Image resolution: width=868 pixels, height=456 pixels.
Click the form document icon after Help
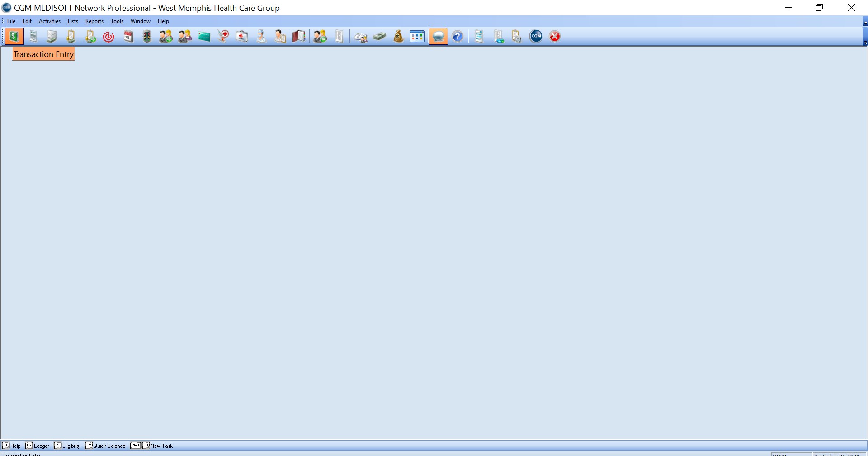(x=479, y=36)
